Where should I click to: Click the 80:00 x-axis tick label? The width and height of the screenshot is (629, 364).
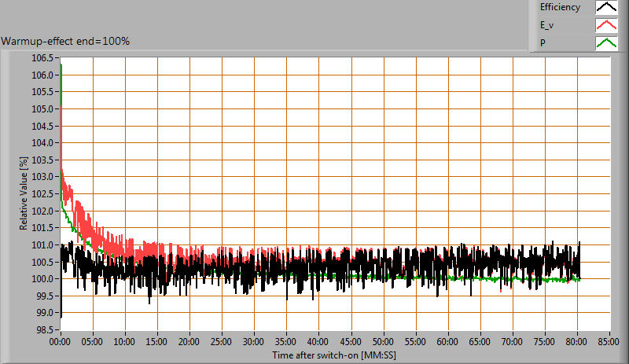(x=576, y=344)
